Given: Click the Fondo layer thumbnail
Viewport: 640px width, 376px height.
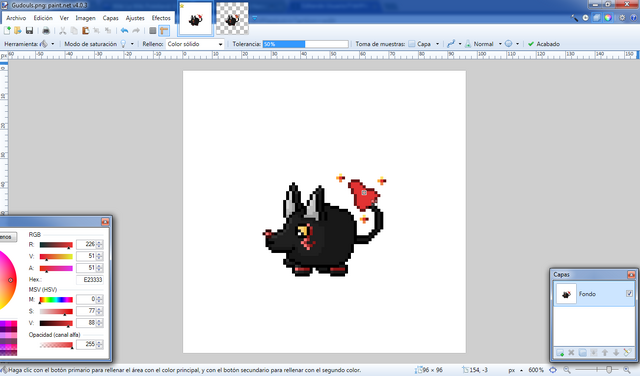Looking at the screenshot, I should pyautogui.click(x=566, y=294).
